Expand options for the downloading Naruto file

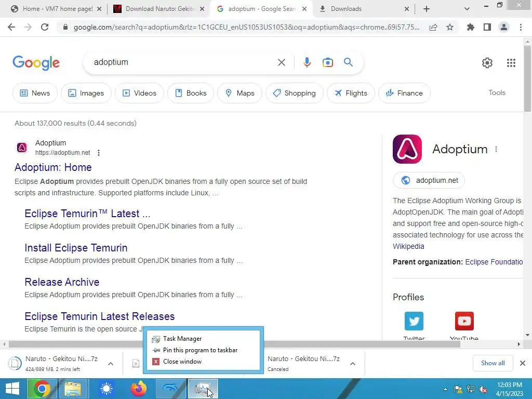coord(111,364)
